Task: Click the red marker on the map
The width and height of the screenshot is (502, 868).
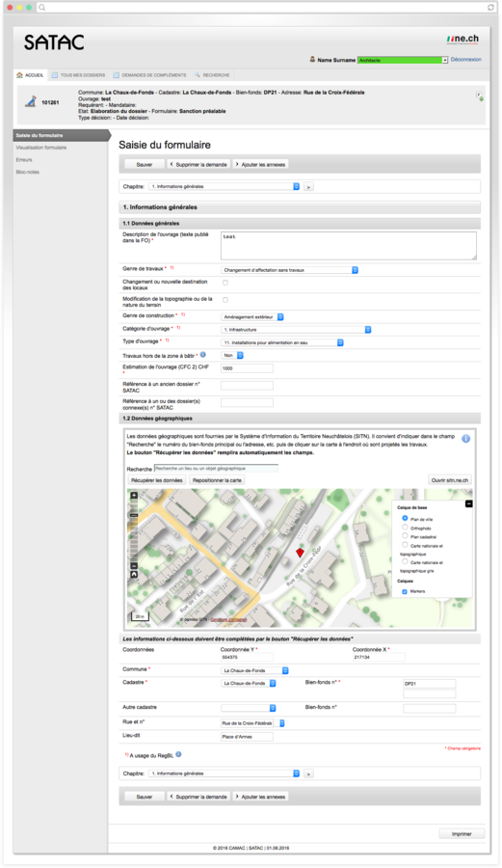Action: (x=301, y=553)
